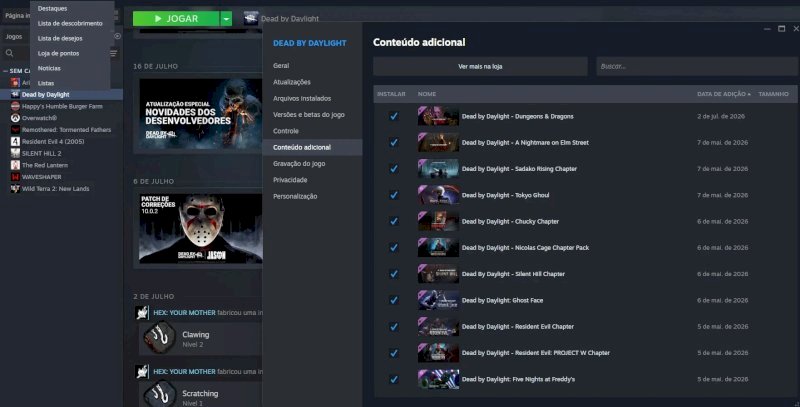This screenshot has width=800, height=407.
Task: Open Lista de desejos menu entry
Action: click(x=60, y=38)
